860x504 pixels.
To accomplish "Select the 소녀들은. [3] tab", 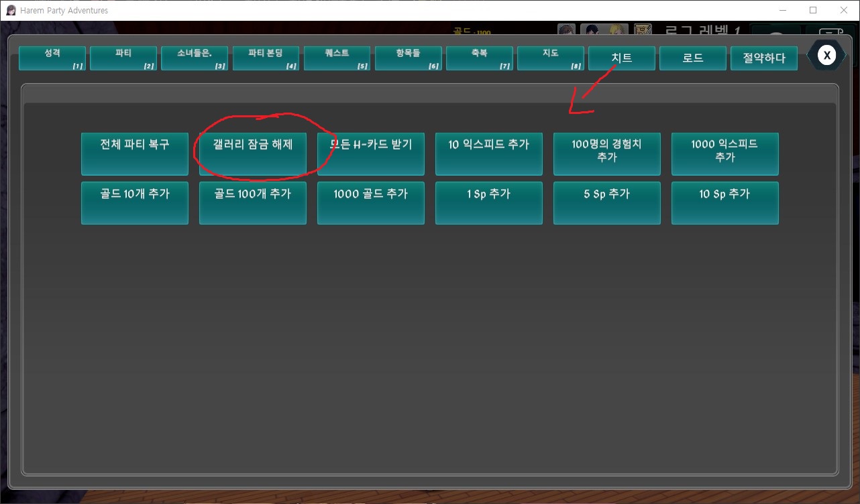I will point(195,58).
